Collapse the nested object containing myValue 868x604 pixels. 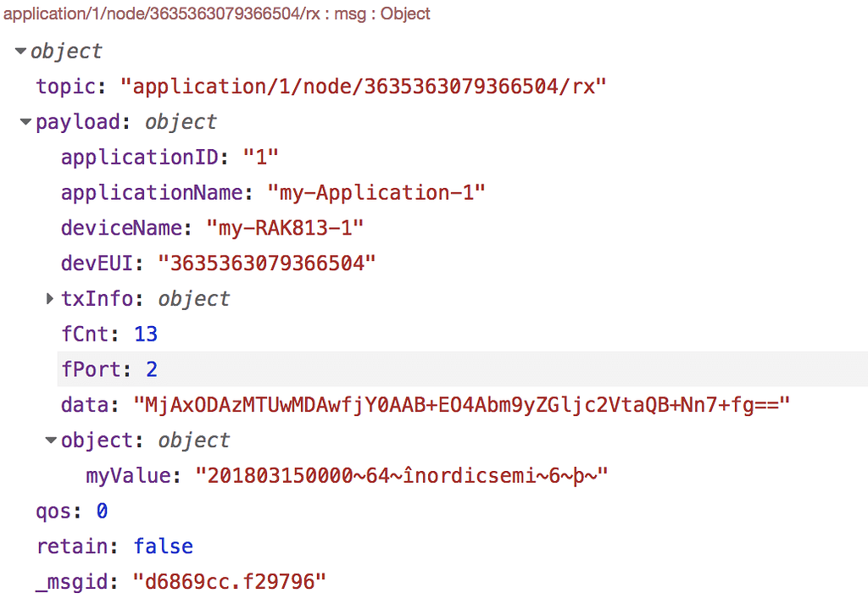[x=49, y=440]
